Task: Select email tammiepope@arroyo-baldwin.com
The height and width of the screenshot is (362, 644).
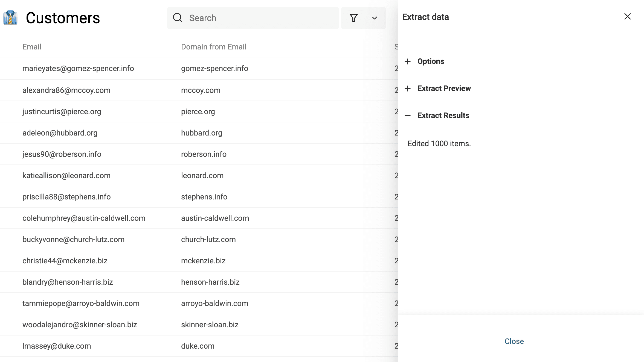Action: point(81,303)
